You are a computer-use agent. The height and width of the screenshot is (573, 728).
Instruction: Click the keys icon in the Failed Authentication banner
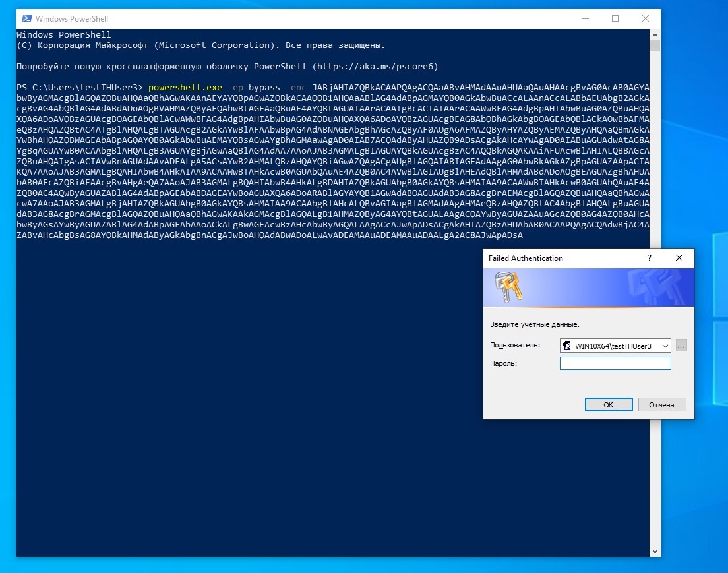coord(508,287)
